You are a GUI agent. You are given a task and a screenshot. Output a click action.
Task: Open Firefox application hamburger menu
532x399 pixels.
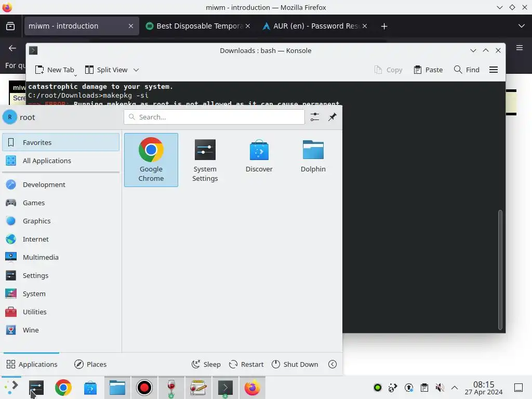[x=520, y=48]
